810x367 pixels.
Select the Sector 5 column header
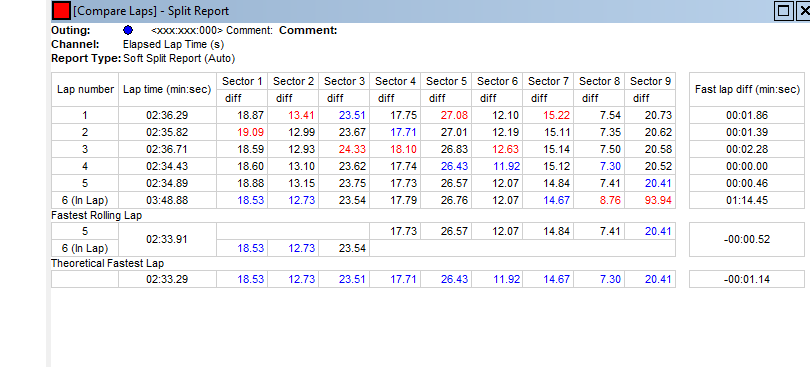[446, 81]
